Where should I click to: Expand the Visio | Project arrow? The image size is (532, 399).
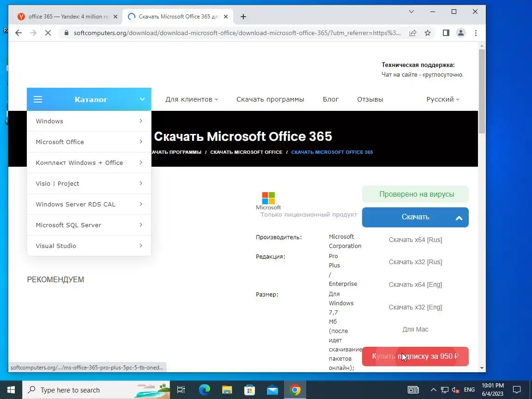[141, 183]
